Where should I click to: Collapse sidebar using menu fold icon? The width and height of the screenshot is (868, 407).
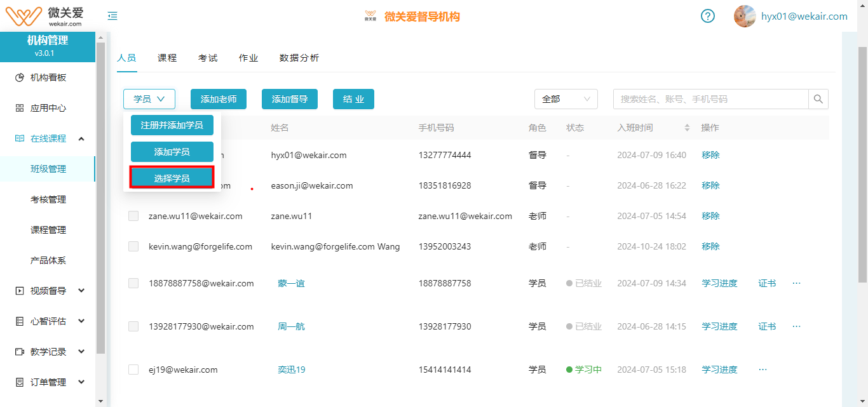(x=112, y=17)
